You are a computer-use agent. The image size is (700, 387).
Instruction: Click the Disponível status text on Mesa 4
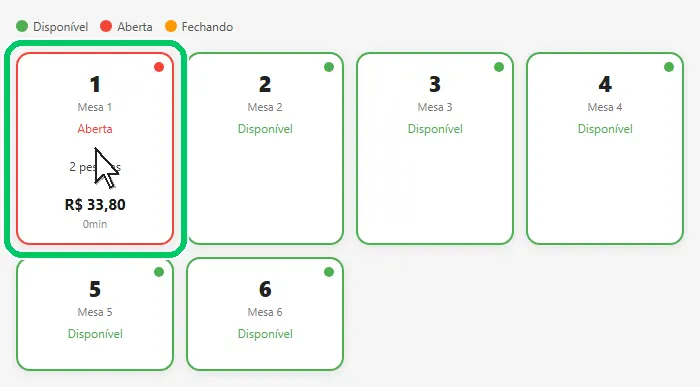[605, 129]
